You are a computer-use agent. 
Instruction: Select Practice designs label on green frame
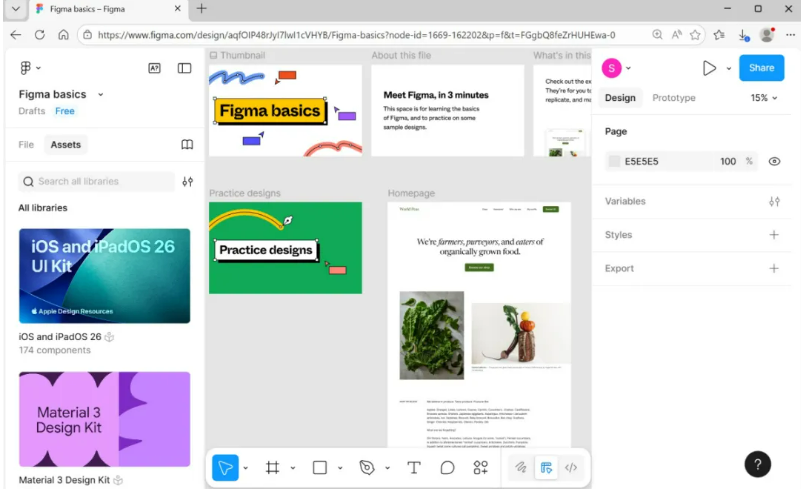point(266,250)
